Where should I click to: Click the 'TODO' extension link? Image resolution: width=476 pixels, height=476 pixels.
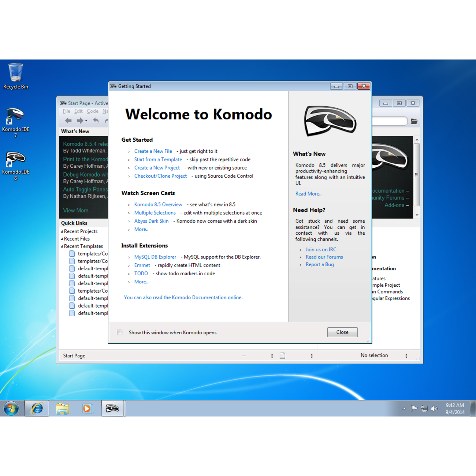click(x=141, y=273)
